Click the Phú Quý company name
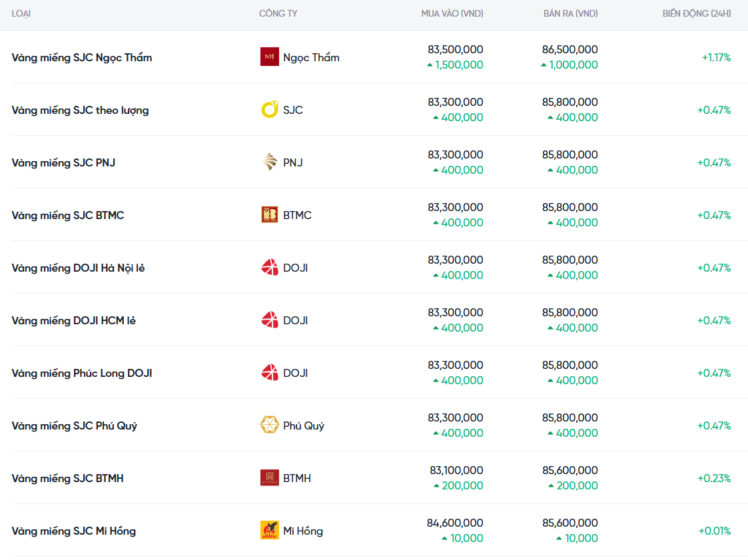 tap(304, 425)
